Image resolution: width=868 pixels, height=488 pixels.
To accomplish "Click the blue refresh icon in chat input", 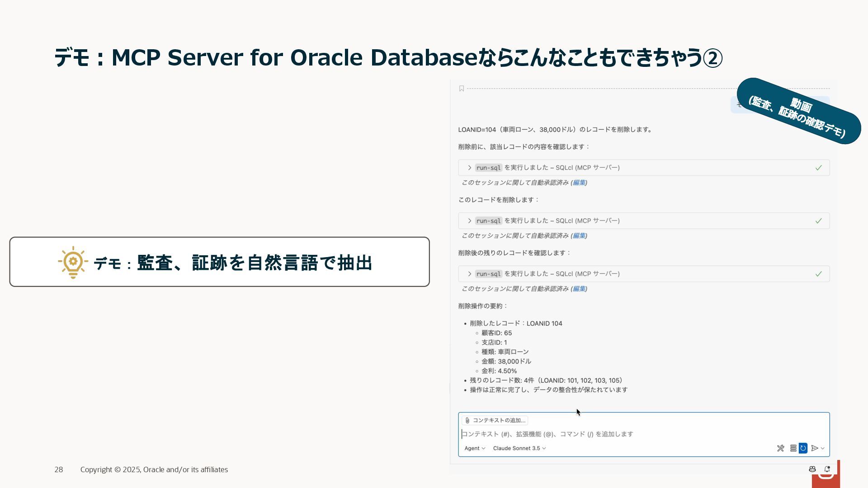I will (x=803, y=448).
